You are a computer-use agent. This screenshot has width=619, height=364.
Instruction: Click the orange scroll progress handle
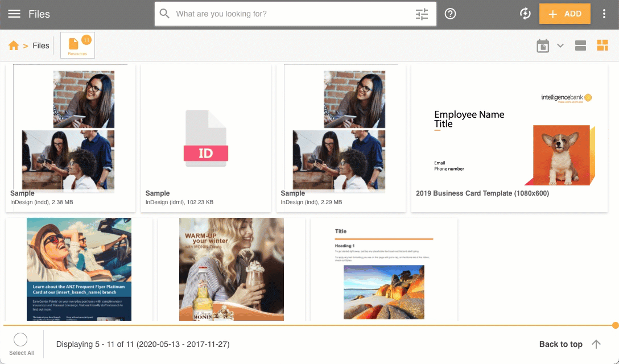coord(615,325)
